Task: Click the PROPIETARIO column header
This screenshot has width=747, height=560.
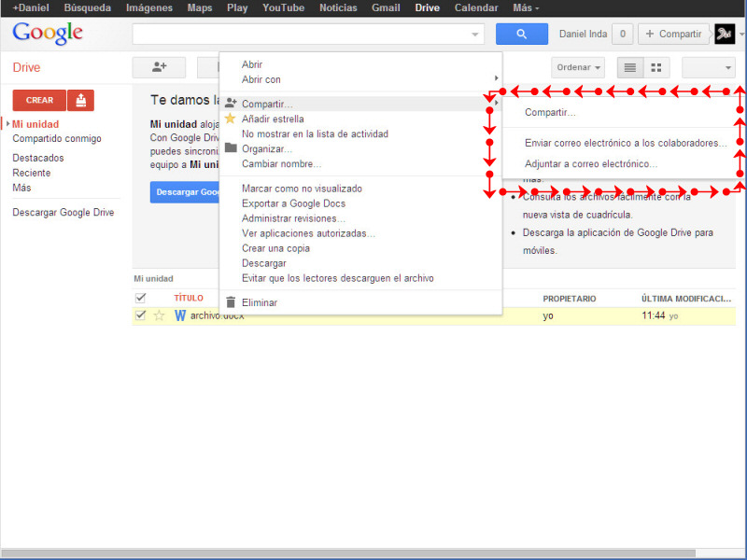Action: click(570, 299)
